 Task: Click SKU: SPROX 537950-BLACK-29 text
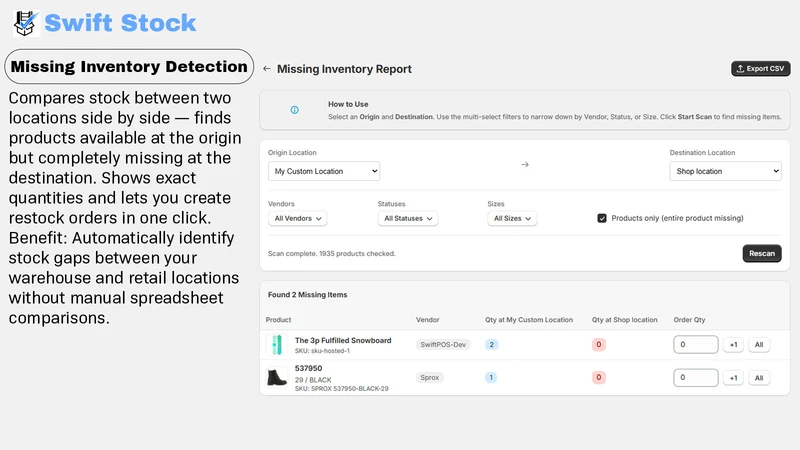(341, 389)
